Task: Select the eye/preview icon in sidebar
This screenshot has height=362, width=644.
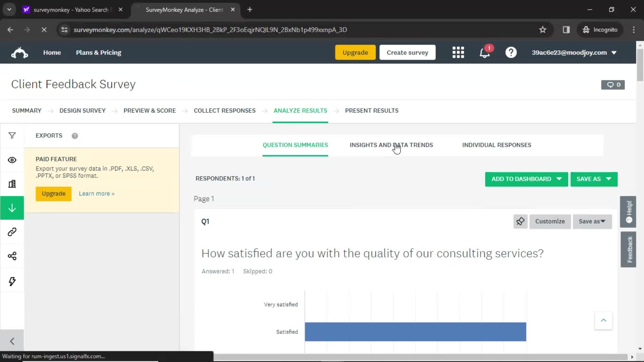Action: click(x=12, y=160)
